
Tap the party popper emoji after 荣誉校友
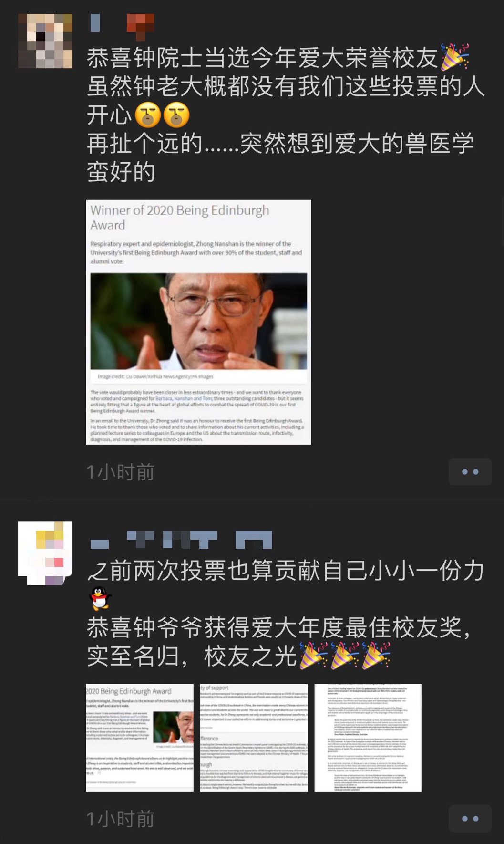pyautogui.click(x=455, y=57)
